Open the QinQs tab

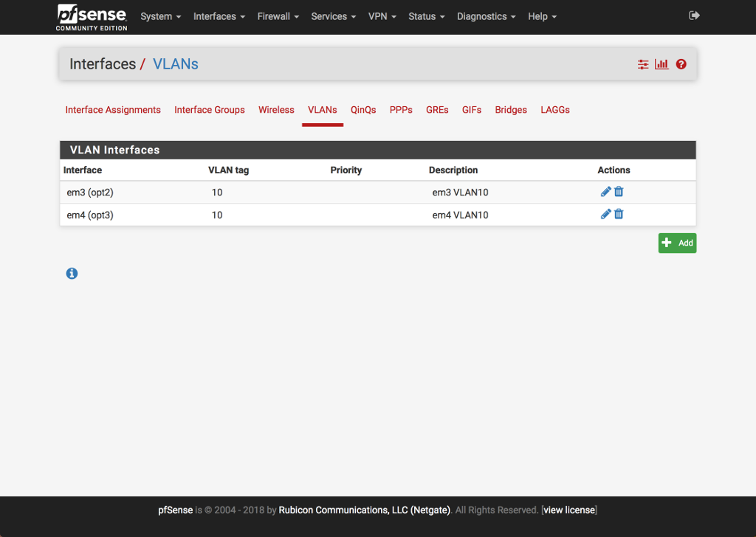(x=363, y=110)
